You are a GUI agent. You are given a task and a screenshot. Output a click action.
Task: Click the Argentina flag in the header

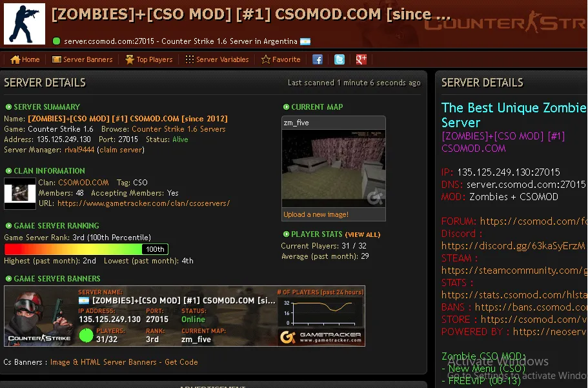(305, 42)
